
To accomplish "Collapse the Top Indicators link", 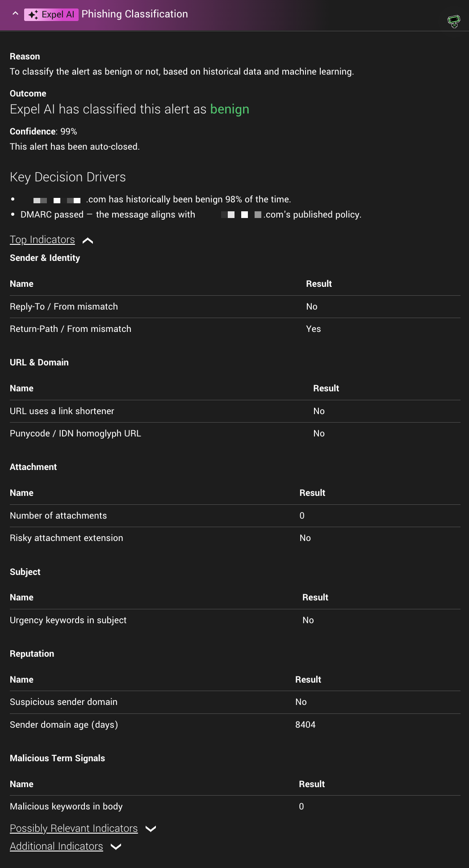I will pos(42,240).
